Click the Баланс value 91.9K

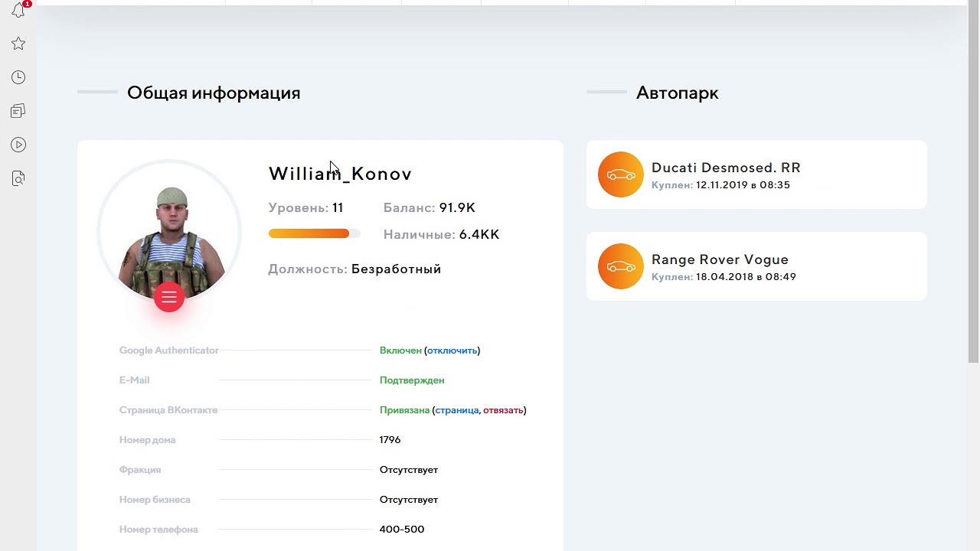coord(457,208)
